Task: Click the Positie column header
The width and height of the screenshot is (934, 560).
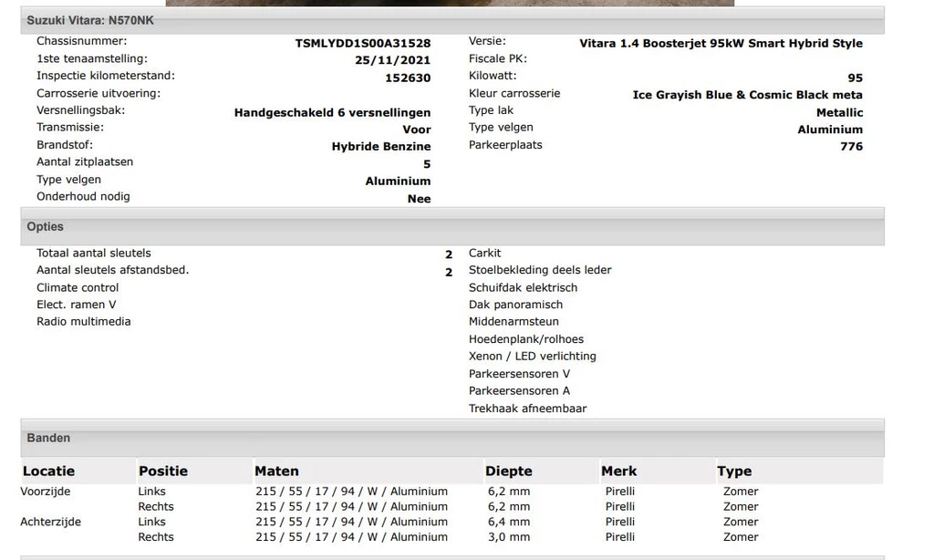Action: (163, 472)
